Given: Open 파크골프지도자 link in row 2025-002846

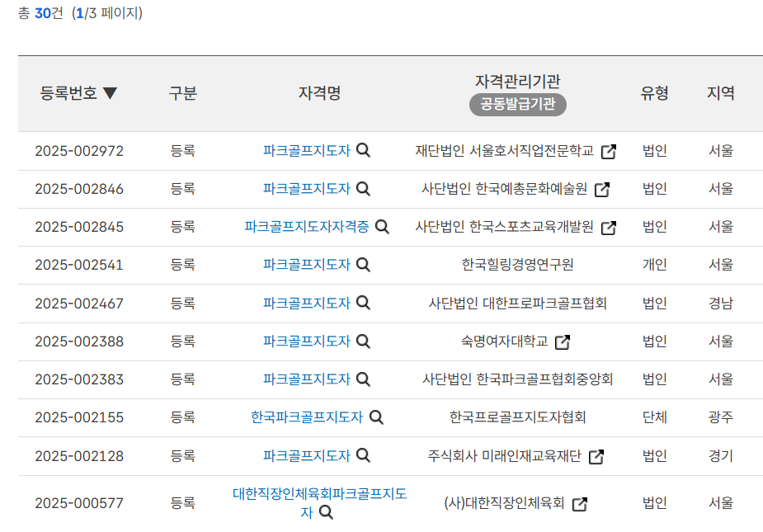Looking at the screenshot, I should pyautogui.click(x=307, y=188).
